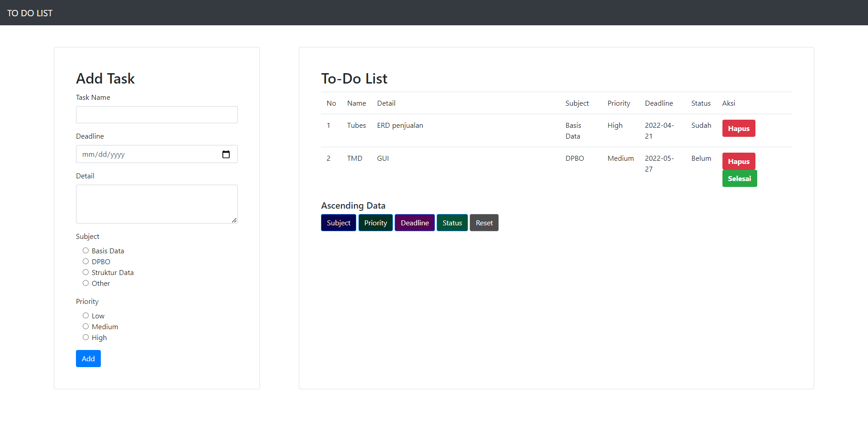Click the 'Ascending Data' heading

pos(353,205)
